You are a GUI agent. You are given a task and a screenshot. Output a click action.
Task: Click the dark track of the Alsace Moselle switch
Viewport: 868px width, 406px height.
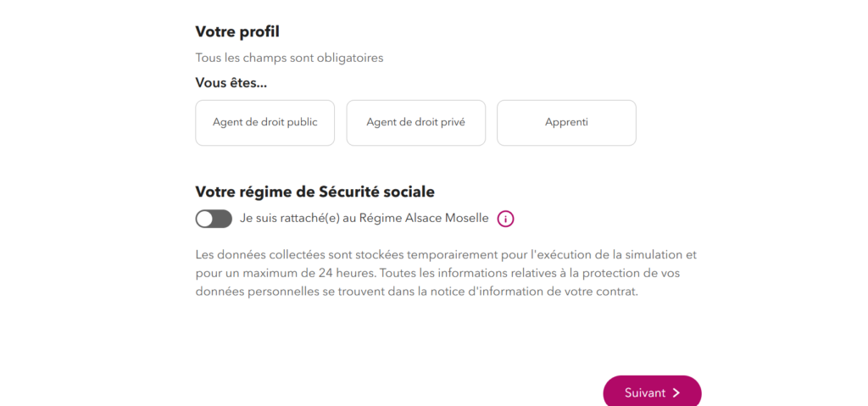pos(223,220)
